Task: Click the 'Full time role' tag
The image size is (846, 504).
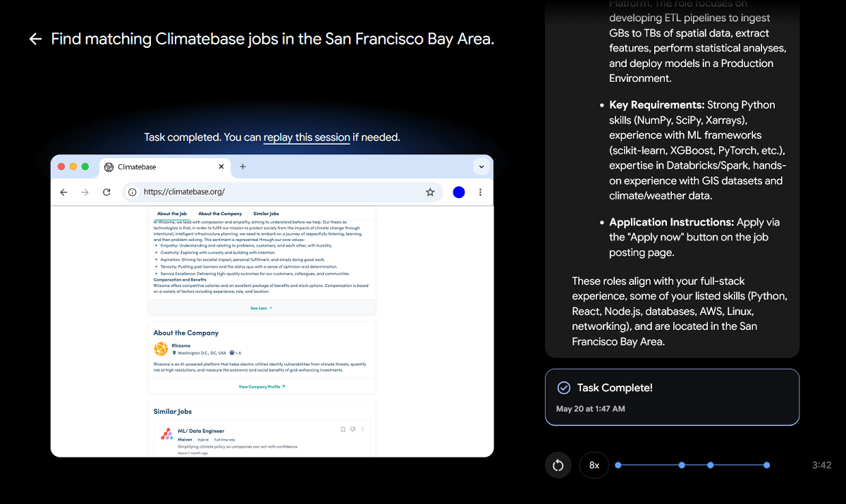Action: pyautogui.click(x=225, y=439)
